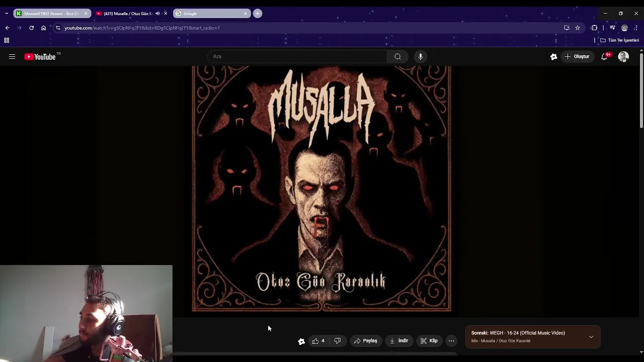The image size is (644, 362).
Task: Go back in browser history
Action: coord(7,28)
